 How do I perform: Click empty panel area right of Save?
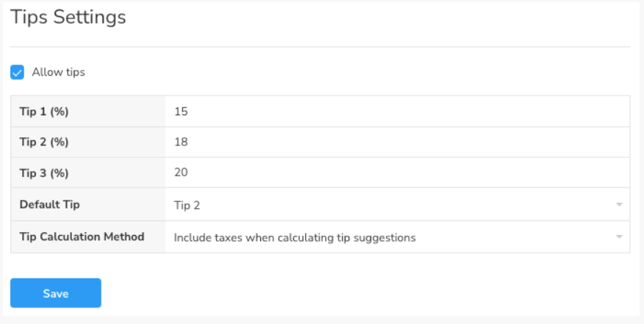368,293
